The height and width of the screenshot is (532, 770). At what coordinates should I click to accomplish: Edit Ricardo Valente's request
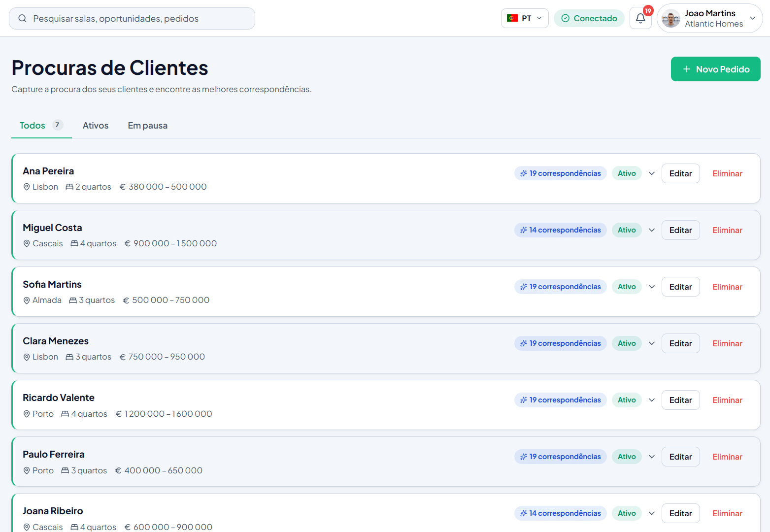tap(680, 400)
